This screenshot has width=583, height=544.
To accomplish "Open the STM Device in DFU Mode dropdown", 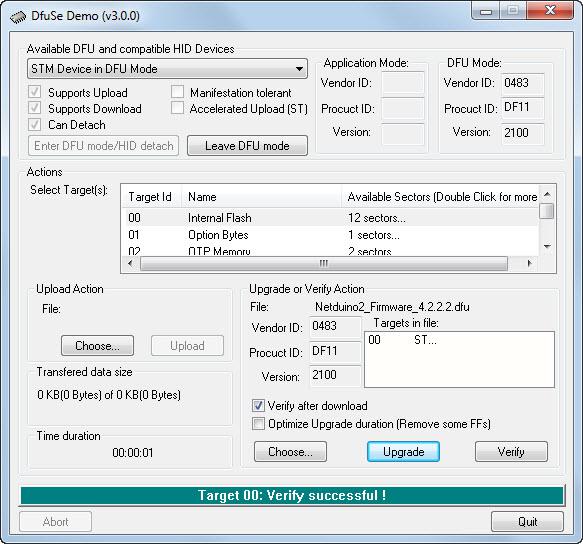I will click(167, 69).
